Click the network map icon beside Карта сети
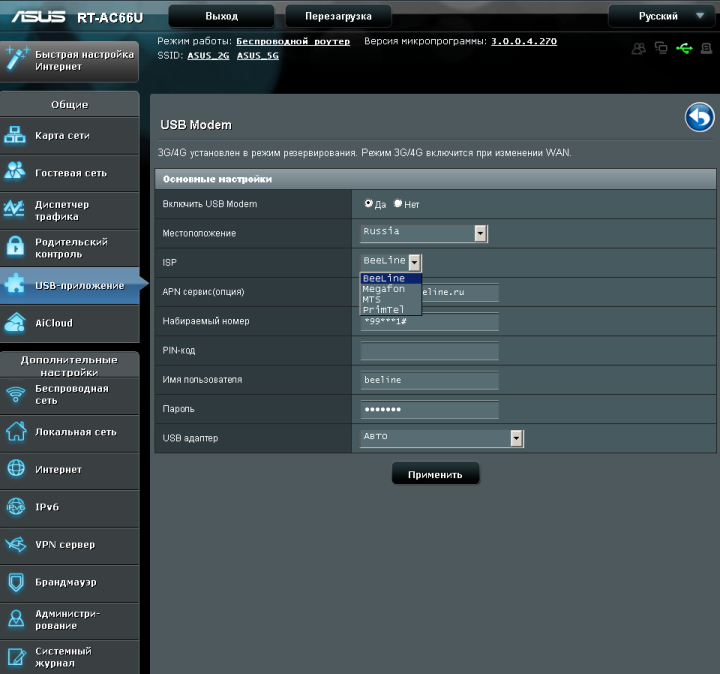Viewport: 720px width, 674px height. [x=15, y=135]
